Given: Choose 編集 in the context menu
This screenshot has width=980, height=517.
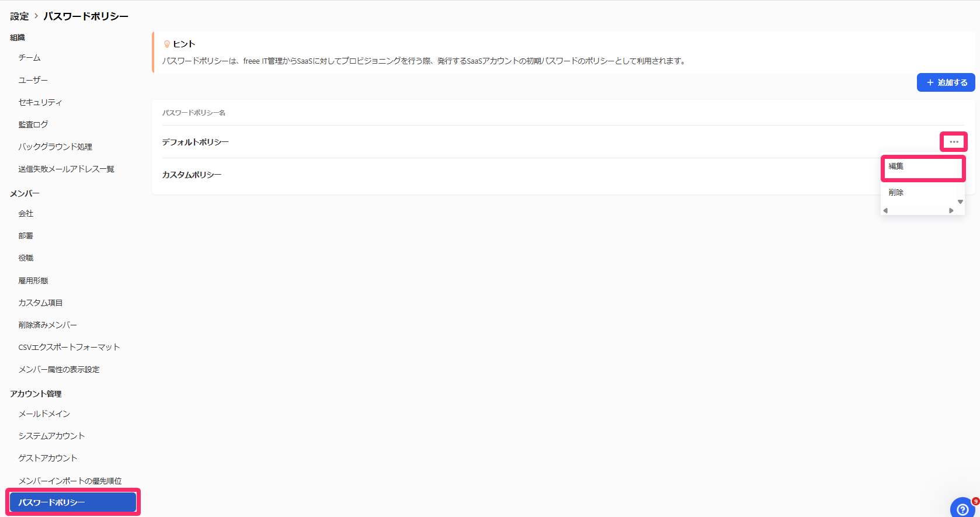Looking at the screenshot, I should (x=923, y=166).
